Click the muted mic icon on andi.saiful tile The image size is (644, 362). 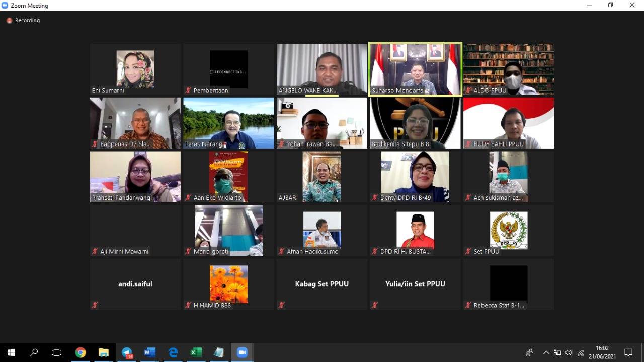pyautogui.click(x=95, y=305)
